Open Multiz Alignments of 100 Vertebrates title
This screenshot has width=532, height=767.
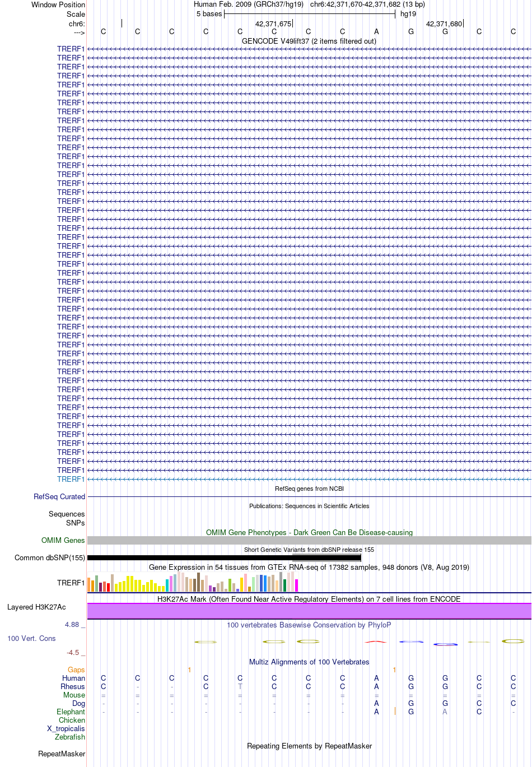309,662
